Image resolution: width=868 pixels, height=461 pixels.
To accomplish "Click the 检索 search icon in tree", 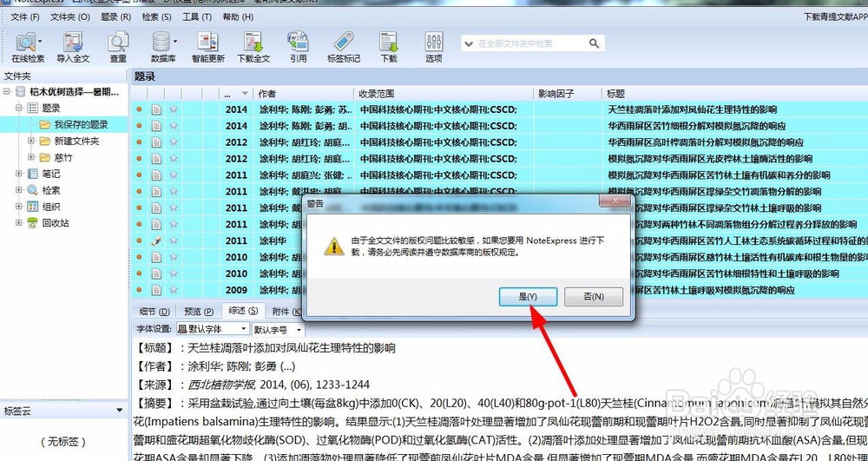I will (x=33, y=190).
